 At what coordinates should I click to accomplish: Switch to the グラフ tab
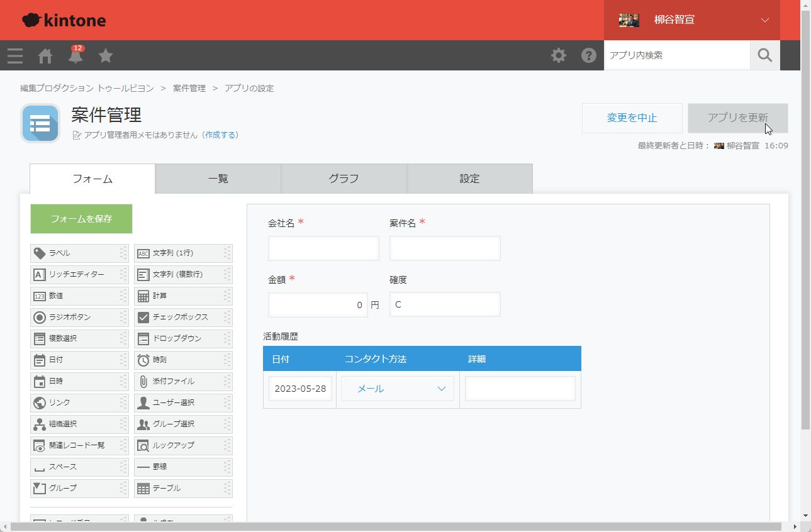(344, 179)
